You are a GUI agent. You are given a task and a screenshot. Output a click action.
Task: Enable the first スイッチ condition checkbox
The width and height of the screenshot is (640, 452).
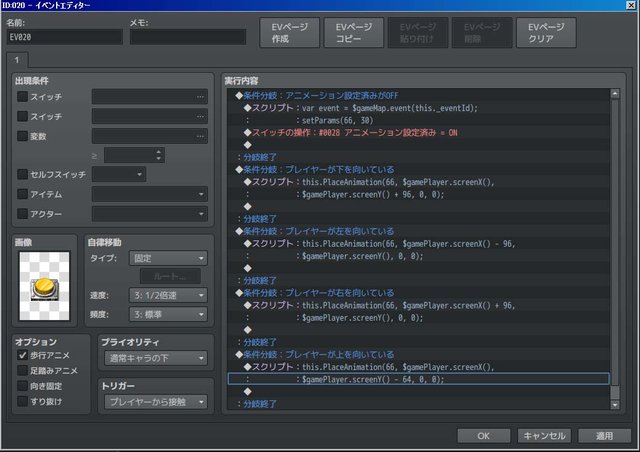(x=22, y=97)
